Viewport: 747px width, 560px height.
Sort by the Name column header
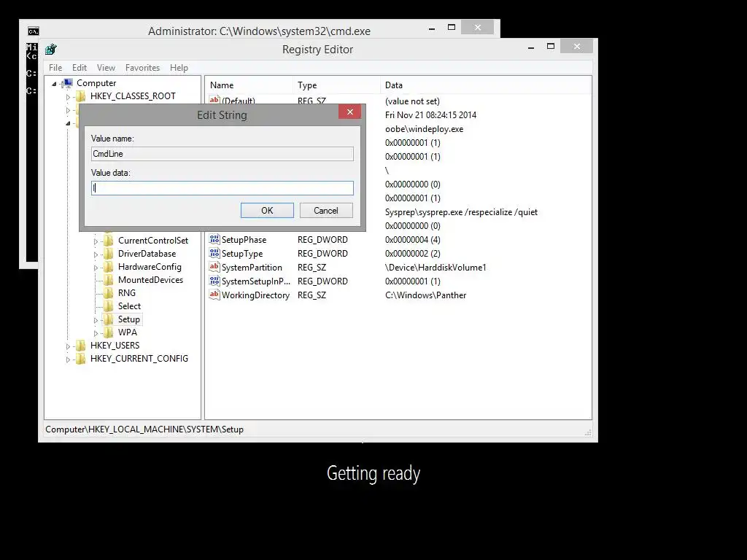[249, 85]
